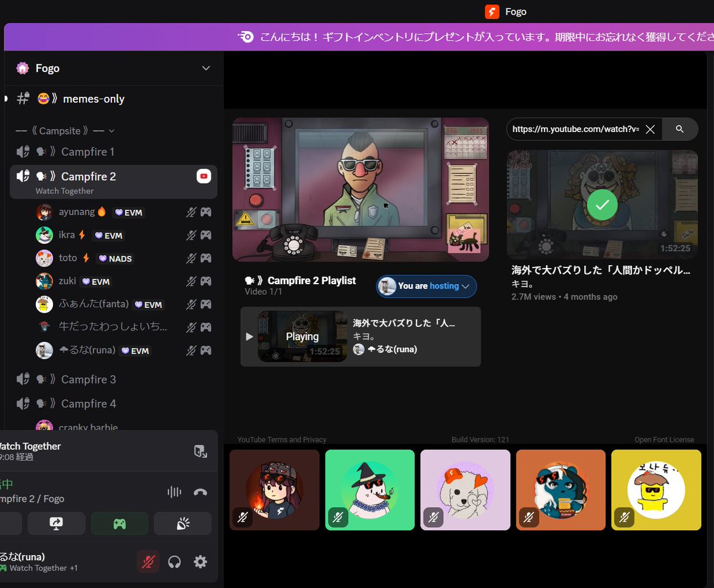Viewport: 714px width, 588px height.
Task: Open the soundboard button
Action: tap(183, 524)
